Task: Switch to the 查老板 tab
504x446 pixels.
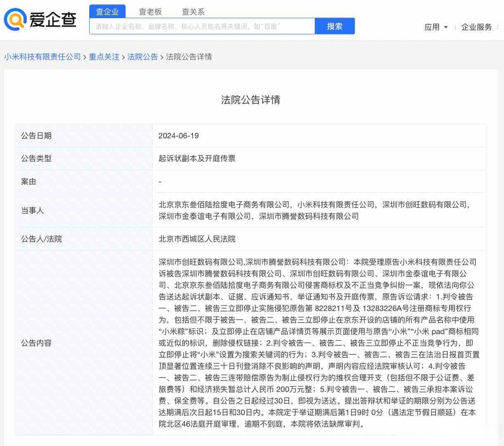Action: click(x=150, y=11)
